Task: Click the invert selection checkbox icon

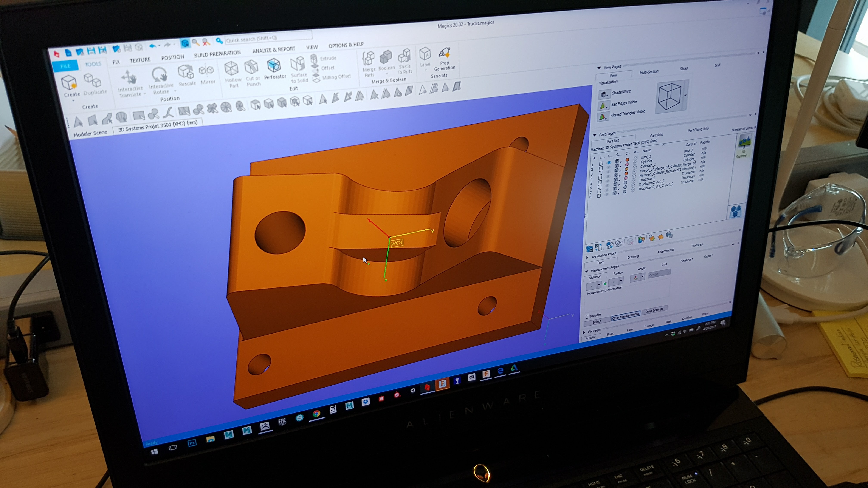Action: point(599,247)
